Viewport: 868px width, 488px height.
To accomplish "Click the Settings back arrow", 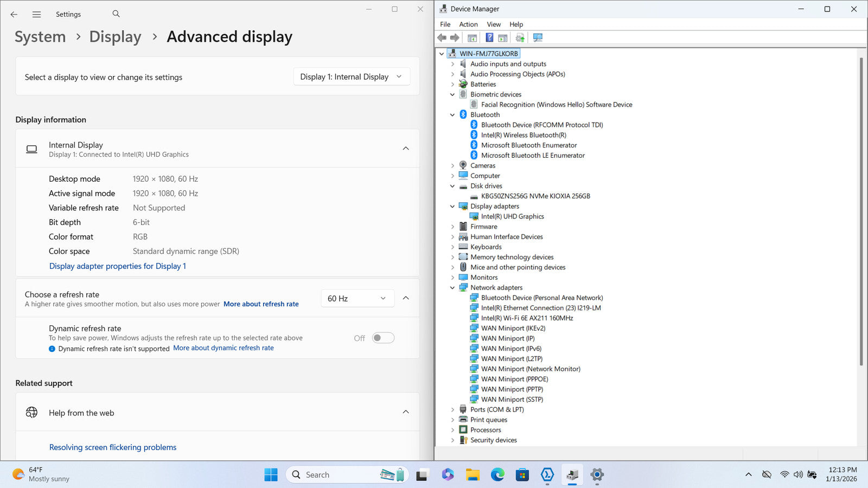I will pos(14,15).
